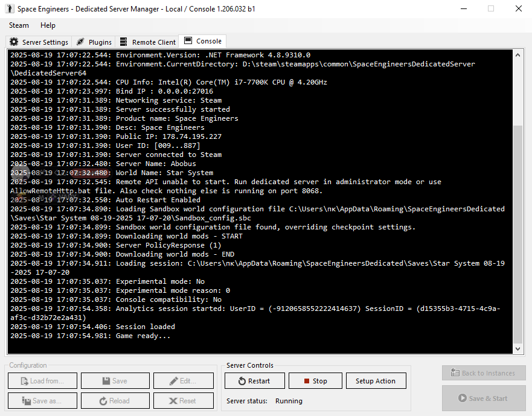Switch to the Plugins tab
This screenshot has width=532, height=416.
pos(94,42)
